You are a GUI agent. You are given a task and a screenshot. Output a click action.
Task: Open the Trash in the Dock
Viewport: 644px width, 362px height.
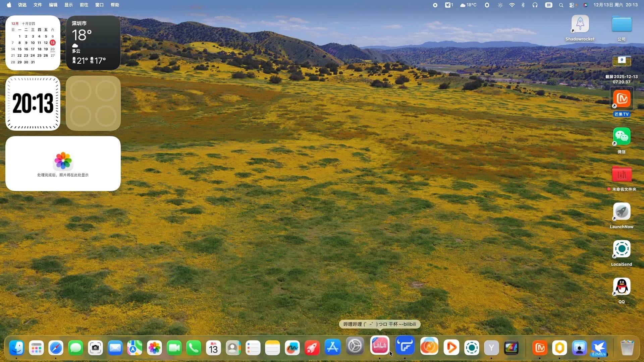point(627,348)
